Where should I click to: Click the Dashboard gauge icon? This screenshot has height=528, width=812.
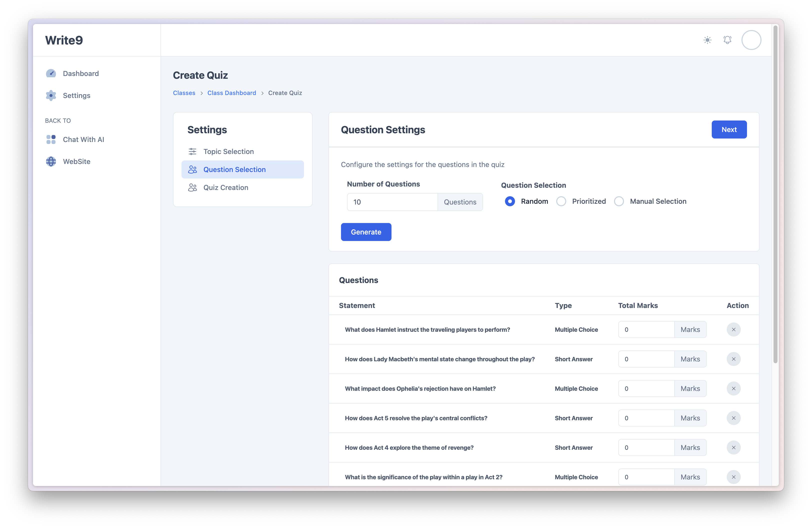click(51, 73)
